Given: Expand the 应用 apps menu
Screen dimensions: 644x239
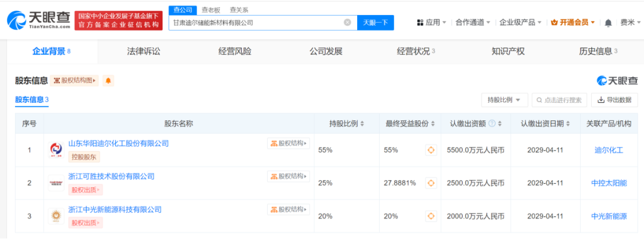Looking at the screenshot, I should 432,23.
